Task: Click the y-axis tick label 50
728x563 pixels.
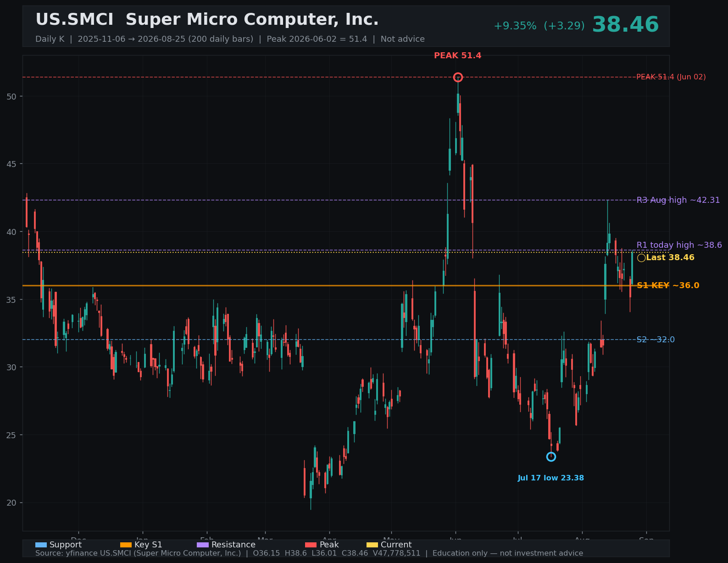Action: tap(11, 96)
